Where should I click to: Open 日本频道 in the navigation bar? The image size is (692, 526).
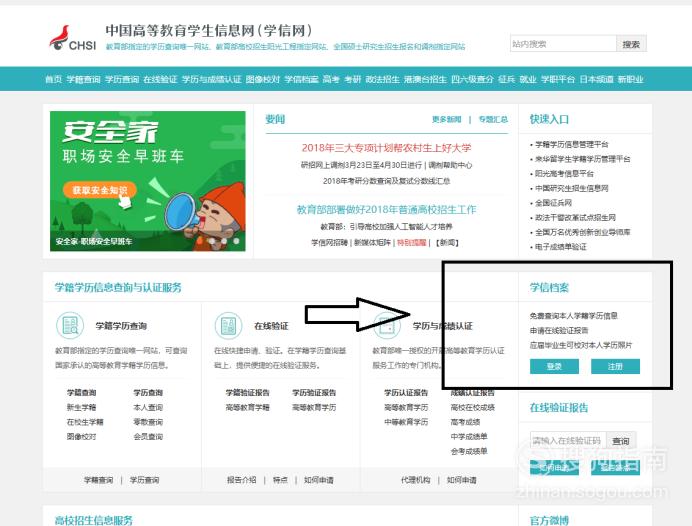click(596, 79)
